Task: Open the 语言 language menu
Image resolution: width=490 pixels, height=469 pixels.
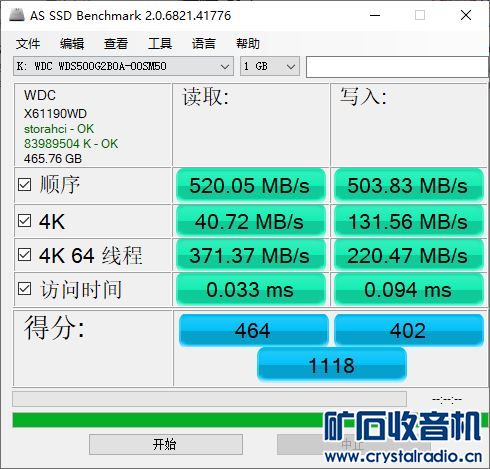Action: [x=204, y=44]
